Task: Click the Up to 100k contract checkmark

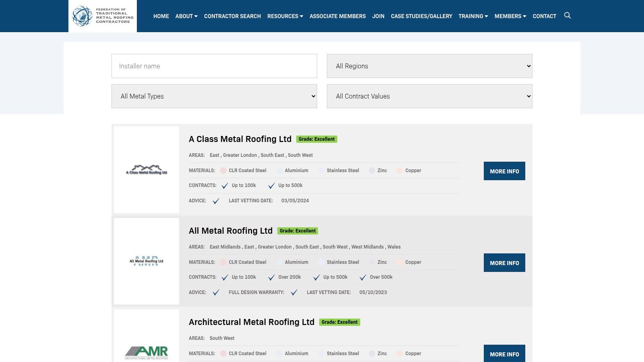Action: pos(225,185)
